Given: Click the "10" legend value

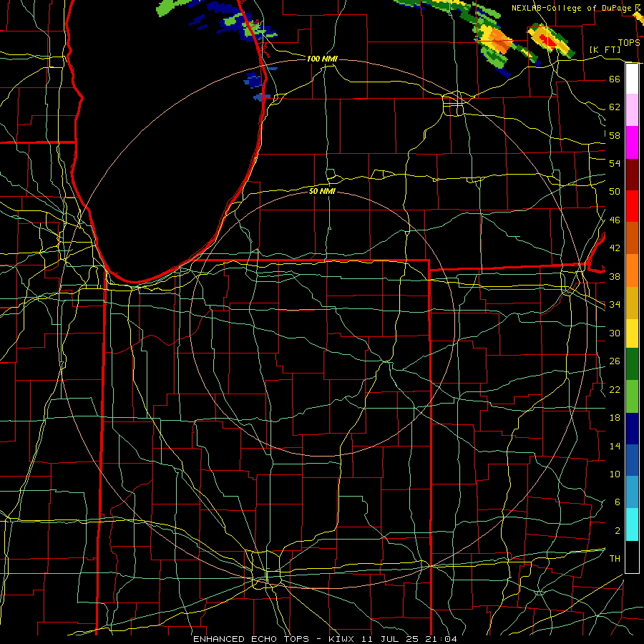Looking at the screenshot, I should tap(615, 474).
